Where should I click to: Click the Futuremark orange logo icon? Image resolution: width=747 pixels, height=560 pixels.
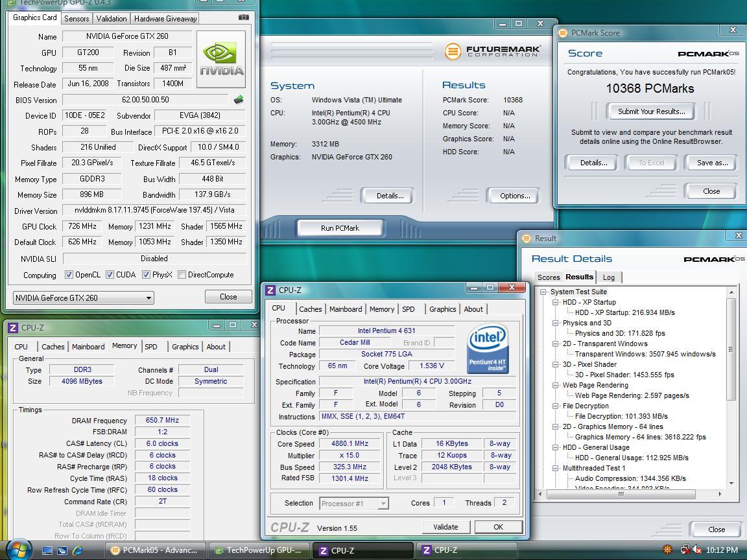(453, 51)
